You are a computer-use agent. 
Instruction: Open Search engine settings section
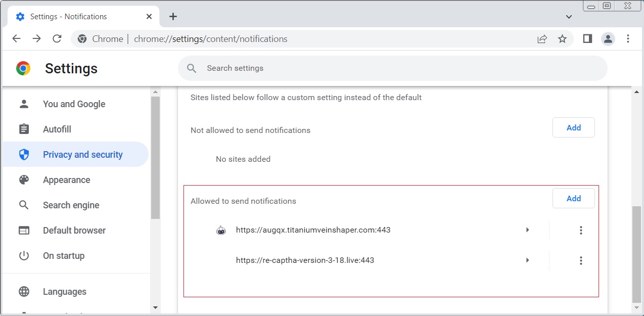(x=76, y=205)
